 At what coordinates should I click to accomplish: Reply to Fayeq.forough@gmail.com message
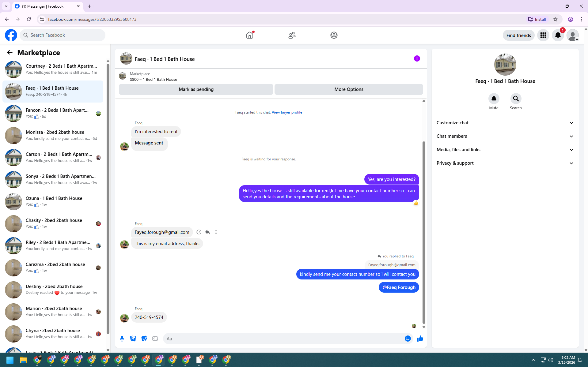[x=207, y=232]
